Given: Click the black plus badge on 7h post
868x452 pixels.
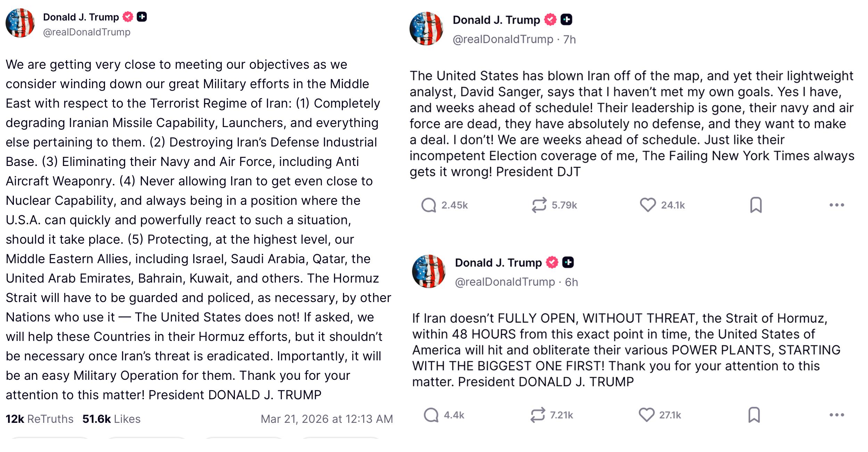Looking at the screenshot, I should click(566, 19).
